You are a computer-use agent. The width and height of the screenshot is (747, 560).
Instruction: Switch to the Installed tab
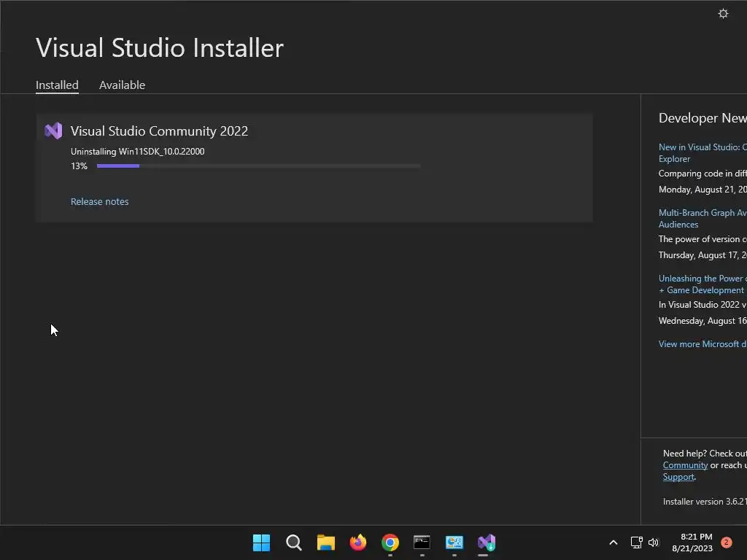click(57, 85)
